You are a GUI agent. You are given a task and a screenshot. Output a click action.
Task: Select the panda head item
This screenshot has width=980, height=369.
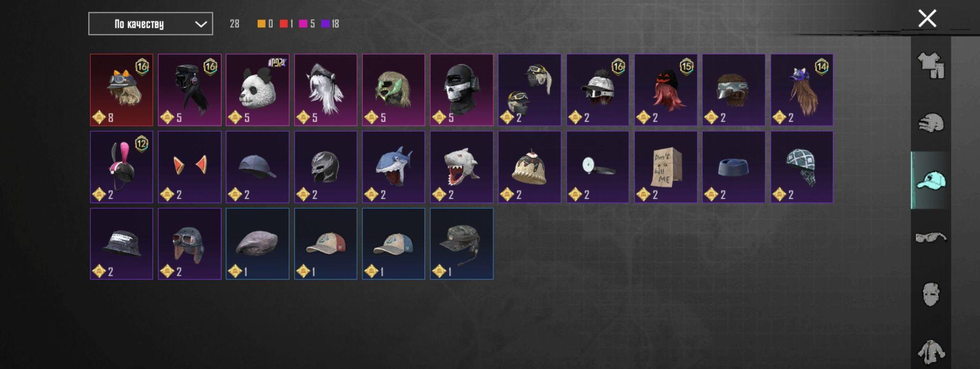[x=257, y=90]
